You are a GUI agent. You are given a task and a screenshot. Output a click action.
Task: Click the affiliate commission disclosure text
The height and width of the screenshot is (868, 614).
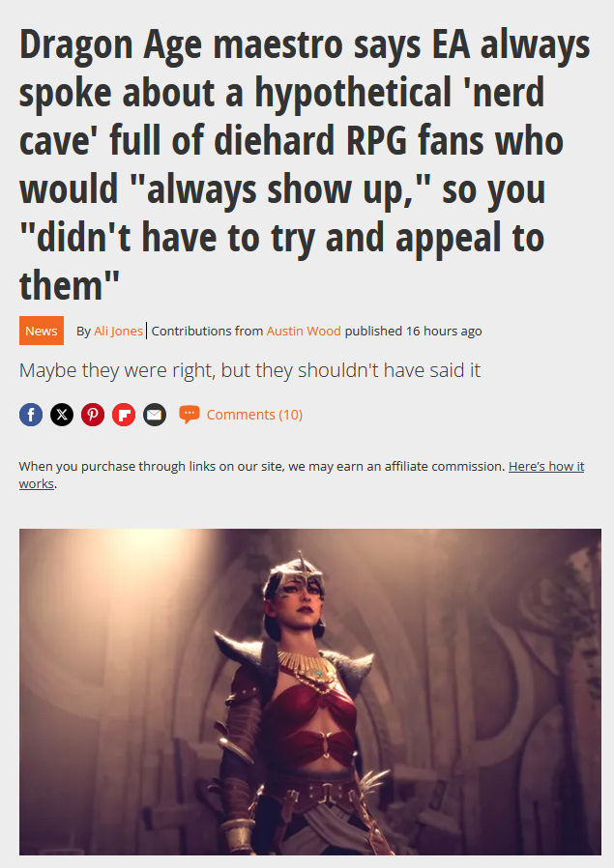(x=262, y=467)
